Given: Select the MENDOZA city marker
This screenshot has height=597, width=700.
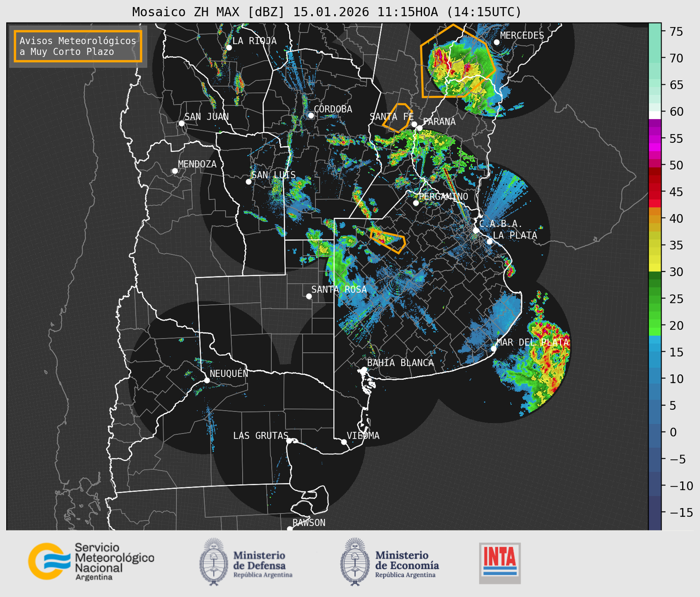Looking at the screenshot, I should pyautogui.click(x=175, y=171).
